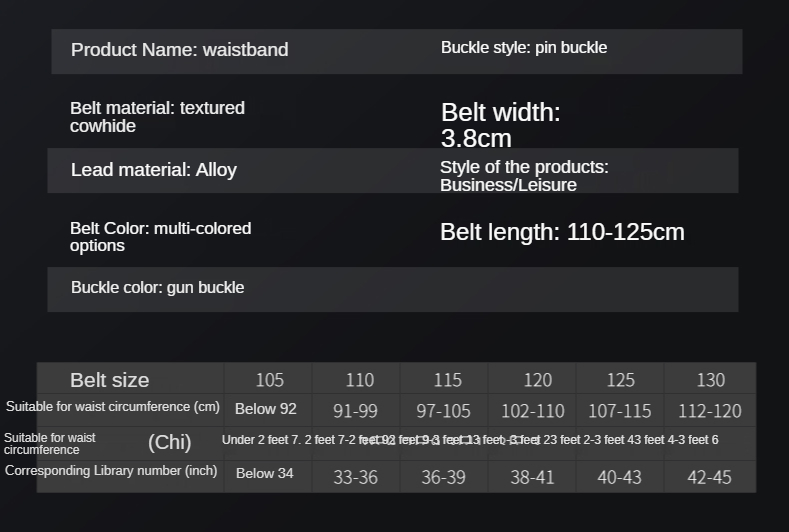Select the belt size 105 cell
Image resolution: width=789 pixels, height=532 pixels.
coord(269,380)
